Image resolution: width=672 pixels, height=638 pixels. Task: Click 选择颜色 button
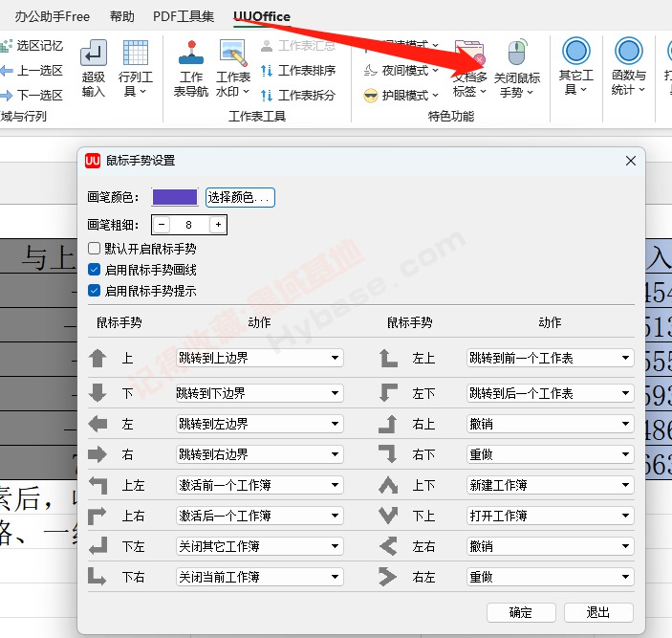pyautogui.click(x=240, y=197)
